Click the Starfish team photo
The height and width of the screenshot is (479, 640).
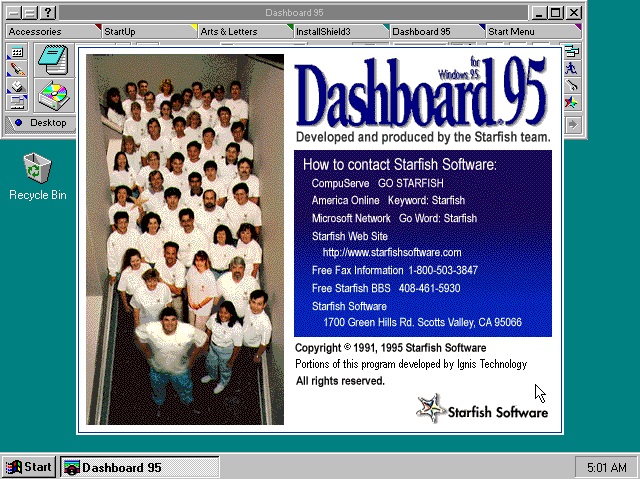point(185,239)
